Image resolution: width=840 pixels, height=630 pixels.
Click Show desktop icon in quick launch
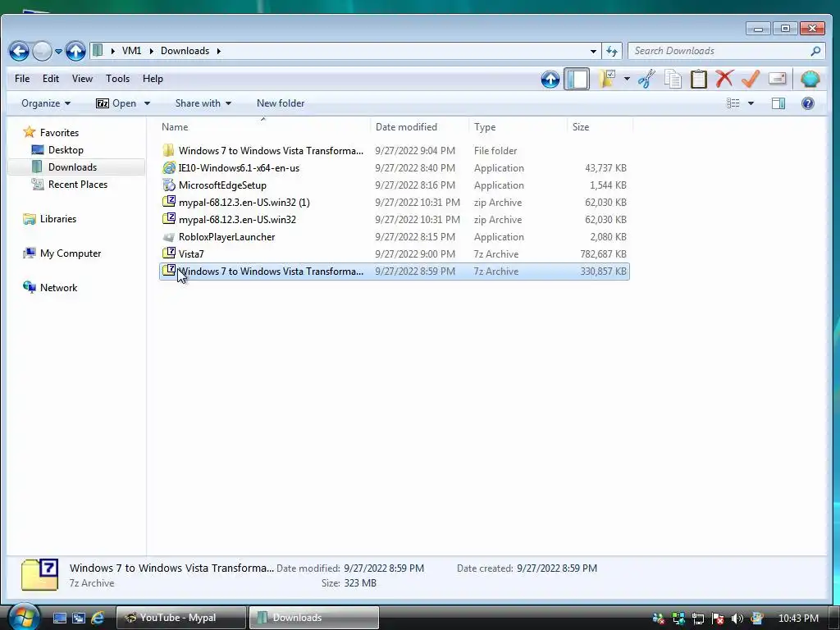[x=59, y=618]
